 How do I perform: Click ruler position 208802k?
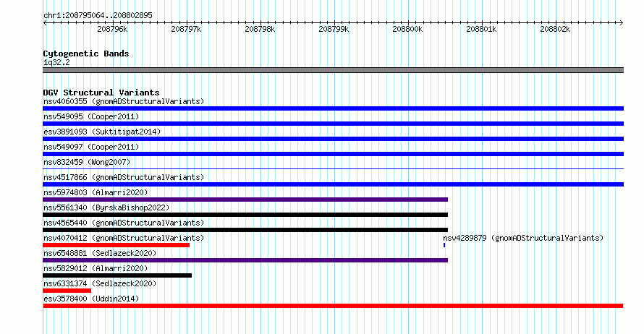pyautogui.click(x=555, y=29)
